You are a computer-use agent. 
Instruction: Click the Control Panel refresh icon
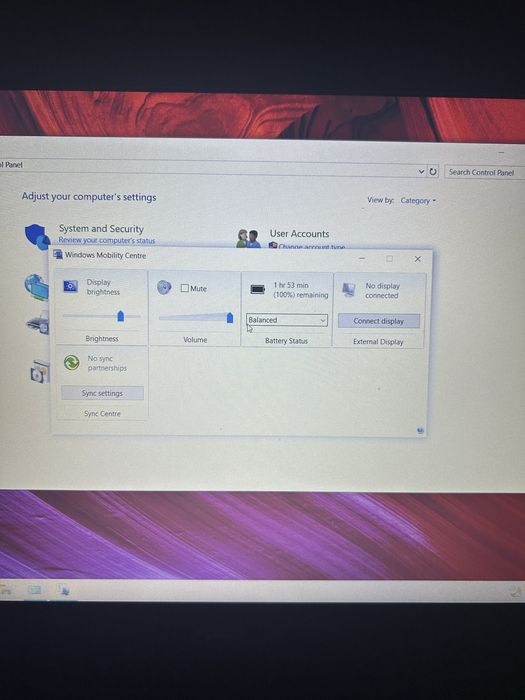click(433, 172)
